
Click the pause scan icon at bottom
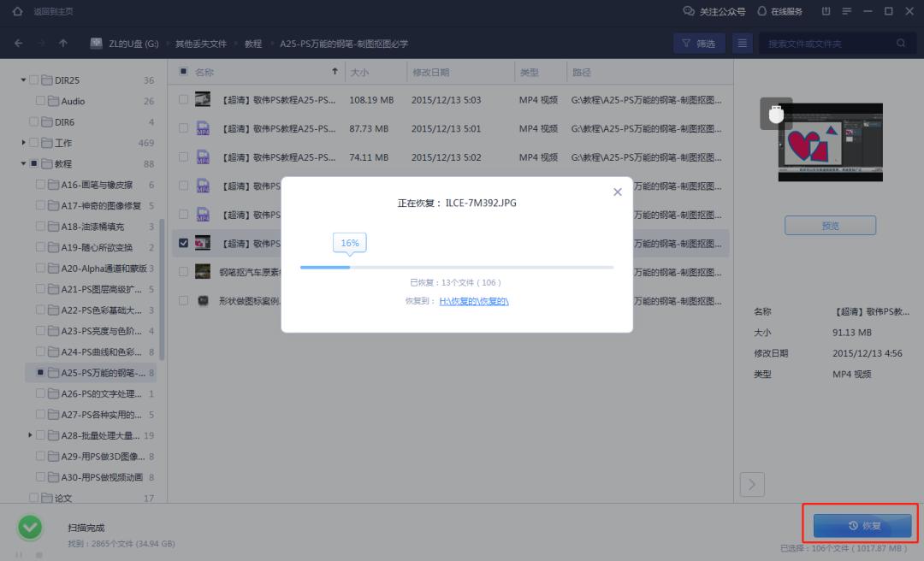(19, 555)
